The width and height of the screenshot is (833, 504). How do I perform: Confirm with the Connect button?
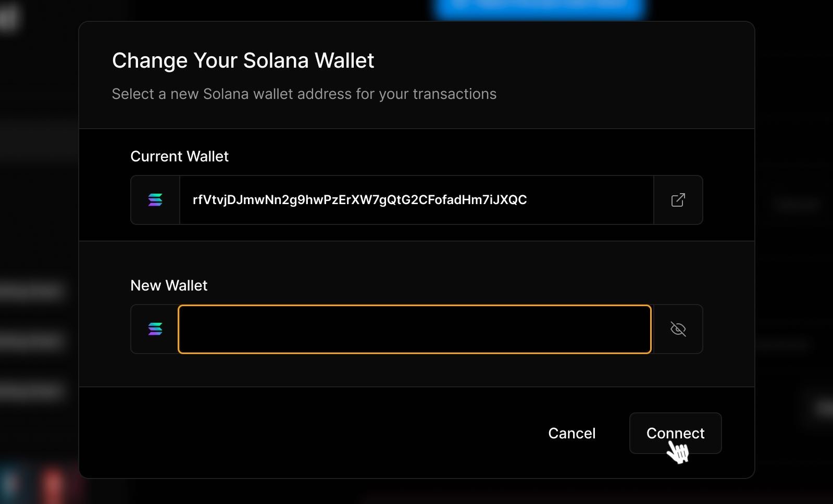(675, 433)
